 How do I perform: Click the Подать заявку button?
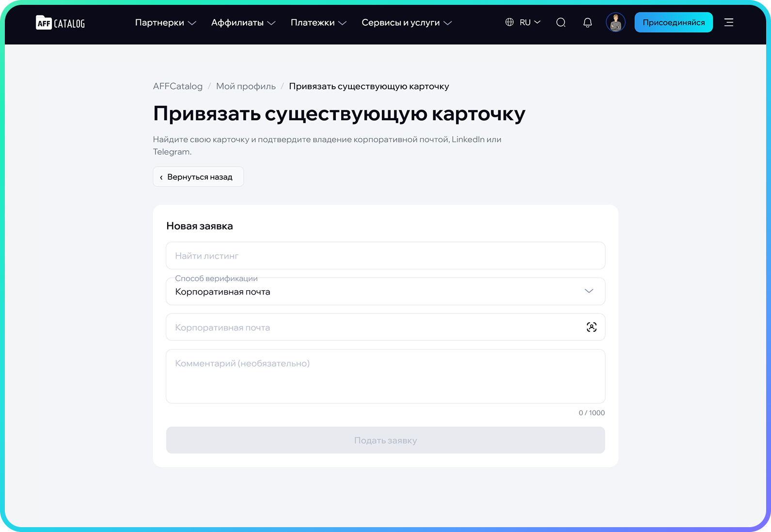[x=385, y=440]
